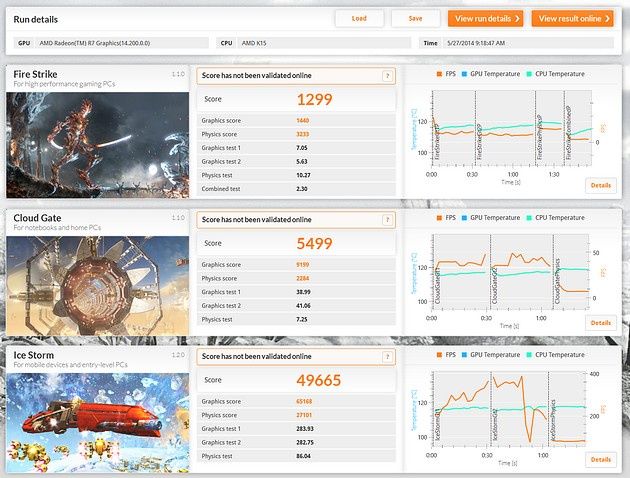Click Fire Strike Combined test value 2.30
The image size is (630, 478).
(302, 189)
